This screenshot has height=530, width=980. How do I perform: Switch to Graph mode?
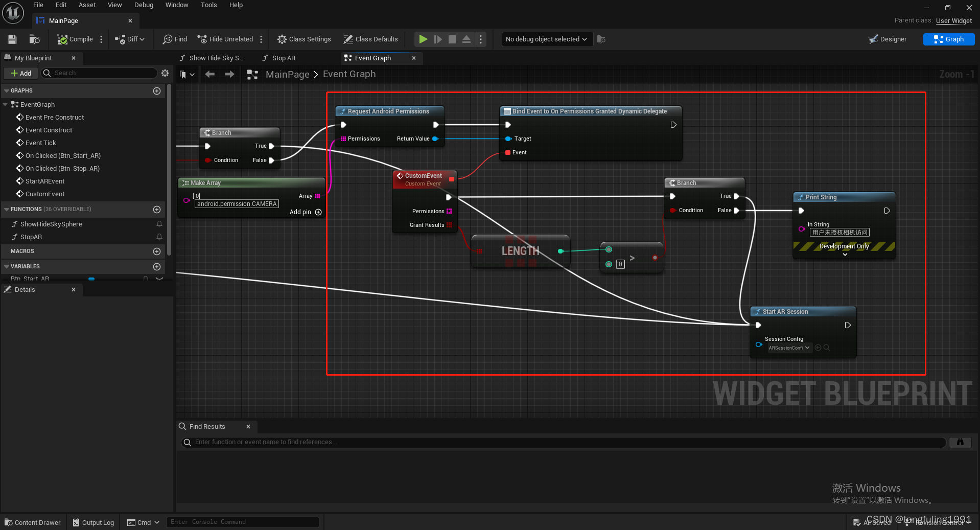pos(949,39)
